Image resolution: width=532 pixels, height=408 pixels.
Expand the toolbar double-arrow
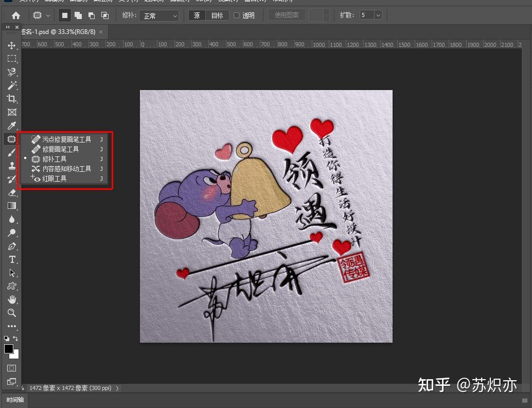(x=8, y=27)
